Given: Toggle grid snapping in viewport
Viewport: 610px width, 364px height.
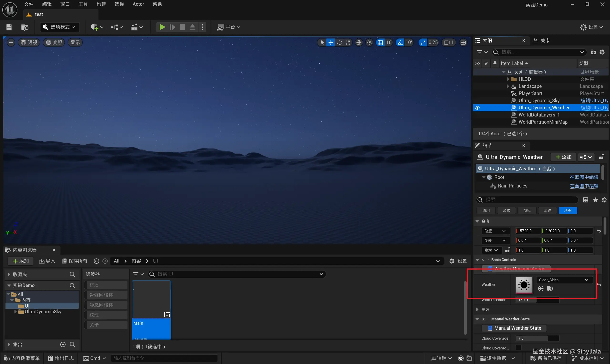Looking at the screenshot, I should click(x=380, y=42).
